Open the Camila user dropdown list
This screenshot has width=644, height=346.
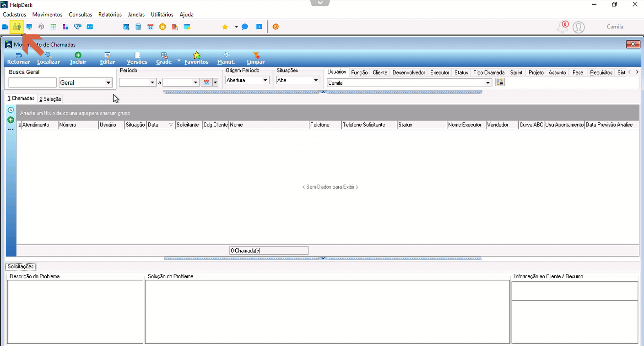pos(489,83)
